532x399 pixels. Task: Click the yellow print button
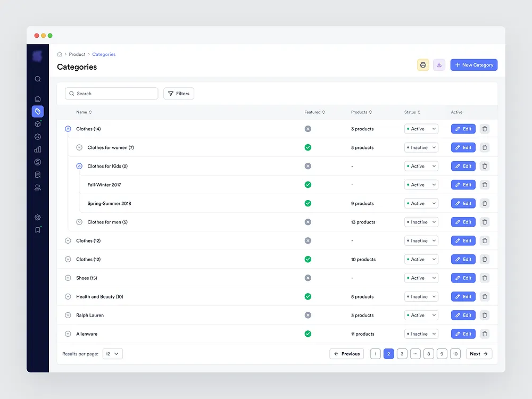tap(423, 65)
